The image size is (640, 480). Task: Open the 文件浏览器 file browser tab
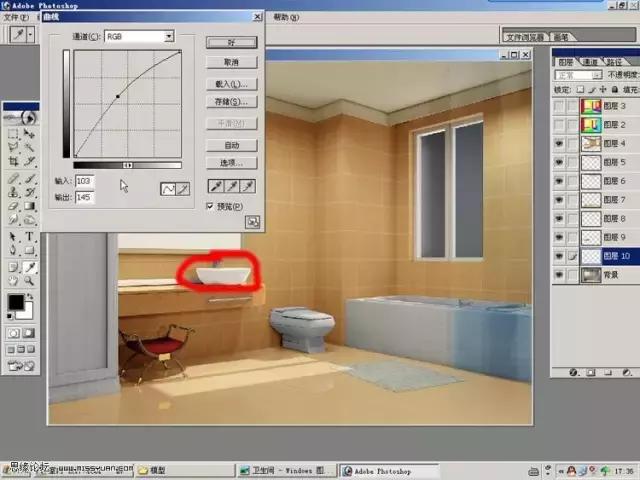tap(524, 37)
